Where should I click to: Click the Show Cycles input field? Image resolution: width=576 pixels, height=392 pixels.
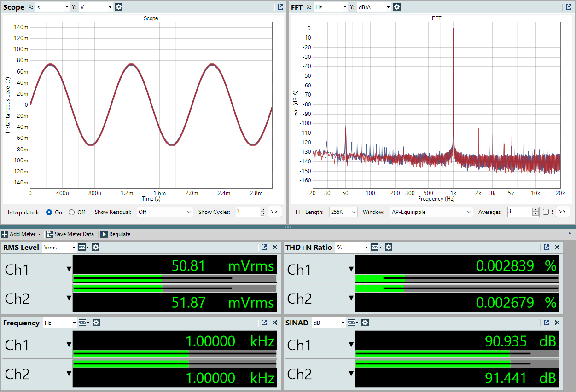coord(248,212)
